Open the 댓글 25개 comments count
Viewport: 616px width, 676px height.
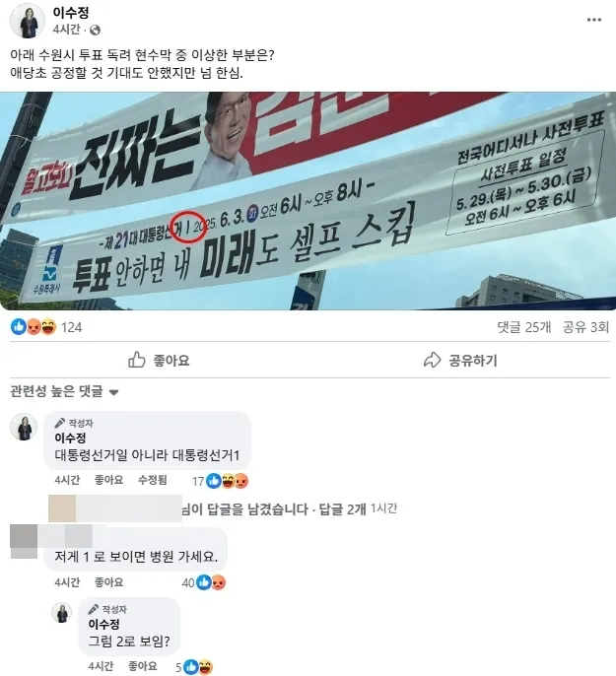(523, 327)
